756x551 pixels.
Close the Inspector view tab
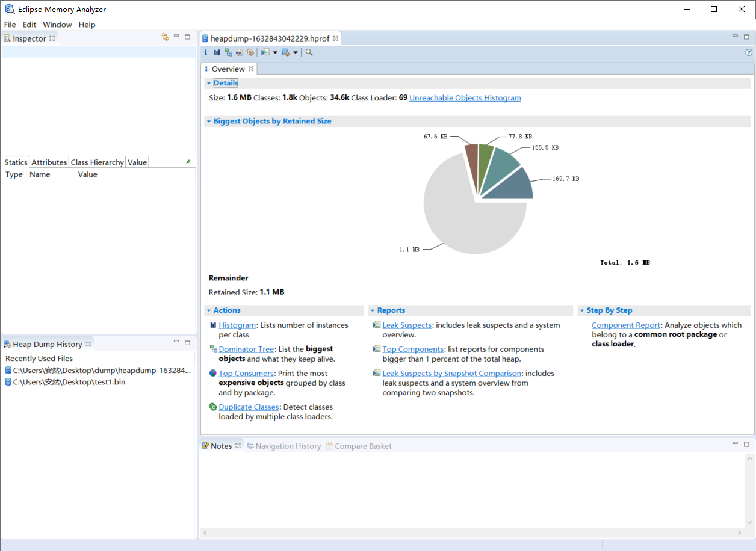pos(52,38)
